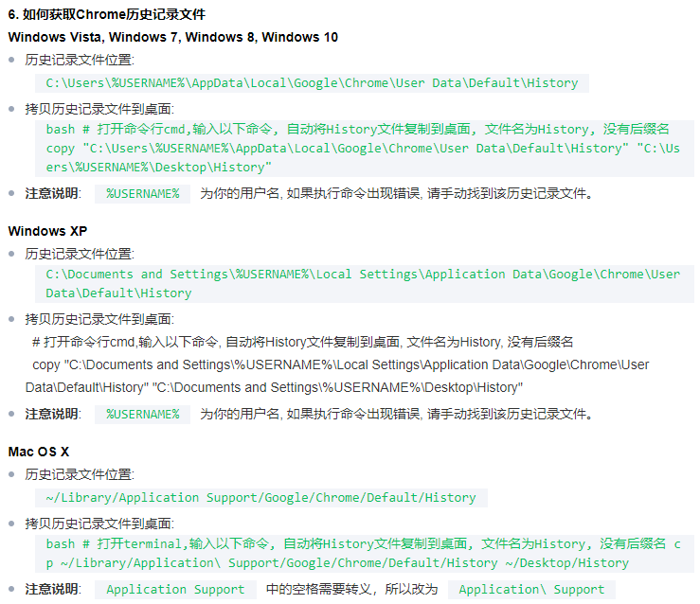Click "注意说明" bold label under Windows XP
The width and height of the screenshot is (700, 604).
52,414
